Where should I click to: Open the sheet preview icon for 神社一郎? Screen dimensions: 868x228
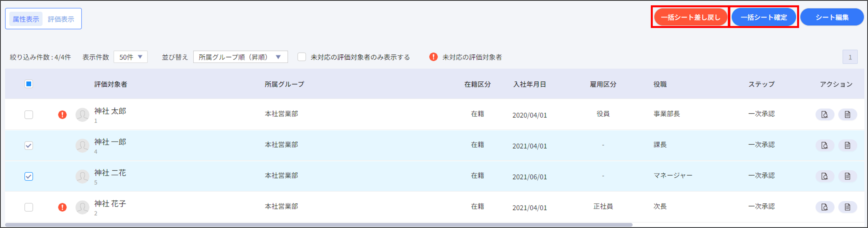(824, 145)
